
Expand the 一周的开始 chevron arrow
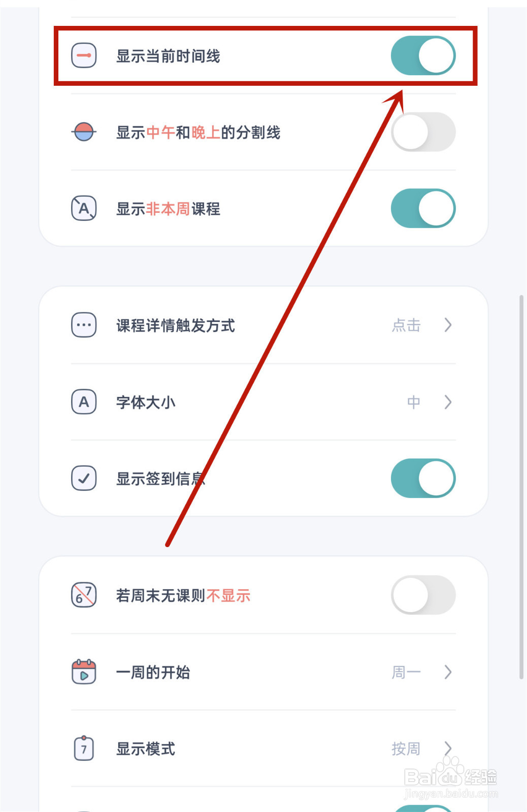[x=448, y=672]
